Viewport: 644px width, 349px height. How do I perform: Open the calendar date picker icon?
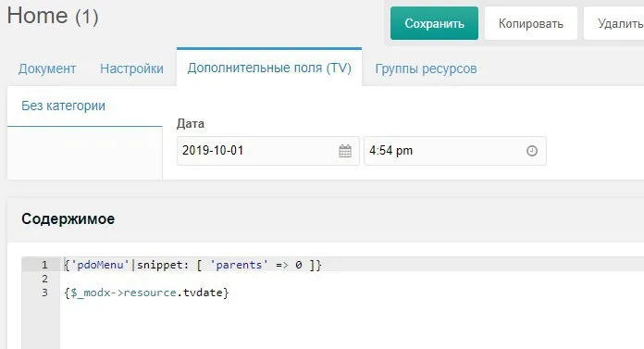(345, 151)
